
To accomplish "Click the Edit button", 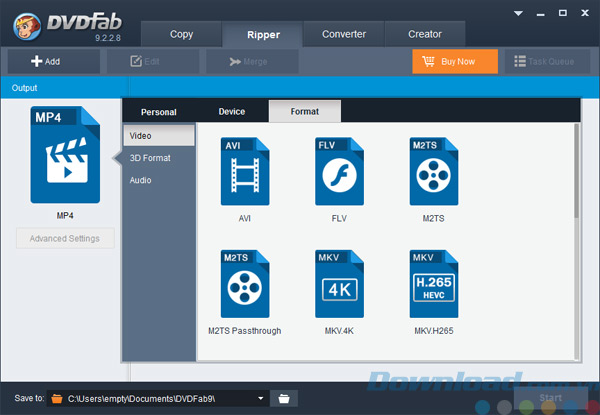I will coord(153,61).
